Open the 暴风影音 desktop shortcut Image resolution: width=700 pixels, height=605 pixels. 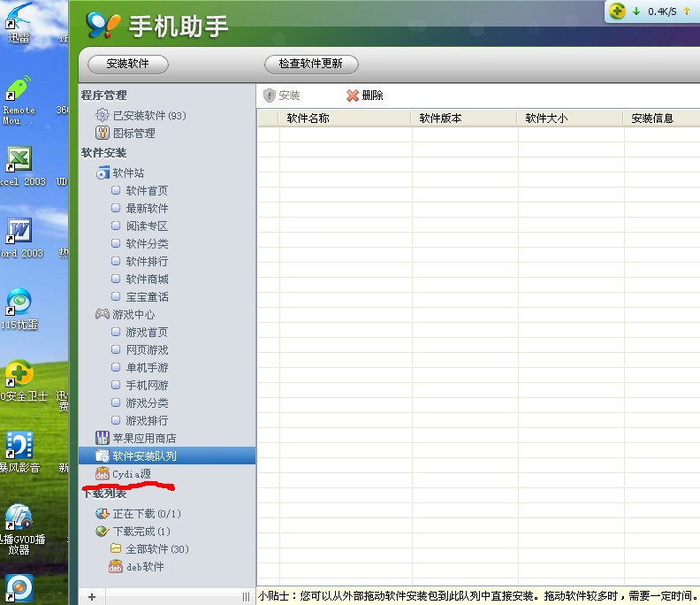coord(19,452)
